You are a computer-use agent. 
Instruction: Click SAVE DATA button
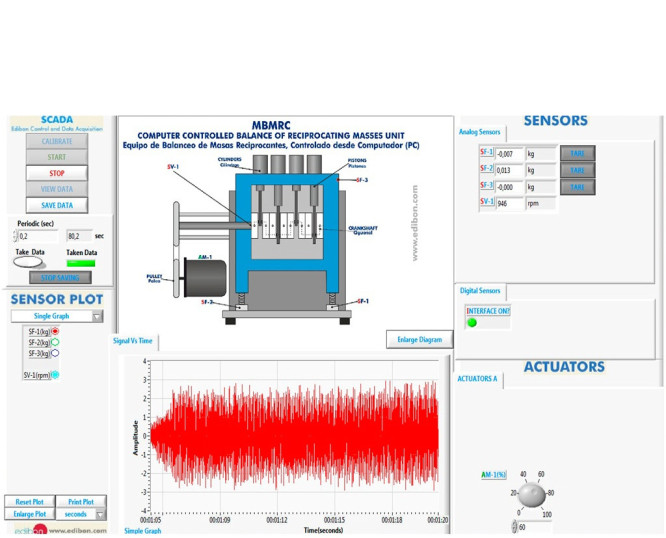[x=57, y=205]
